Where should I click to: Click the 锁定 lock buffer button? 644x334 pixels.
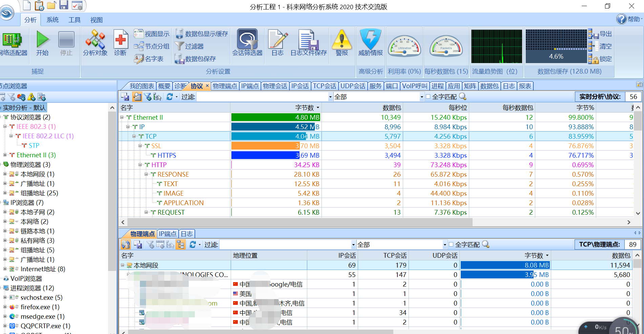click(x=600, y=59)
